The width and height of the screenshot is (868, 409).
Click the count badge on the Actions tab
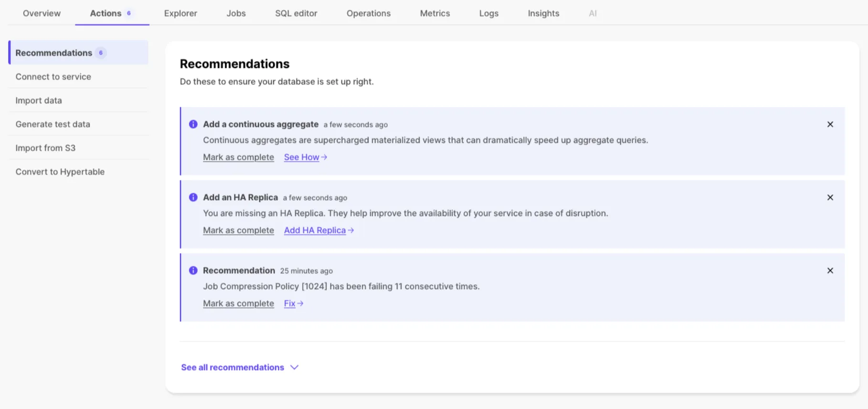(128, 13)
